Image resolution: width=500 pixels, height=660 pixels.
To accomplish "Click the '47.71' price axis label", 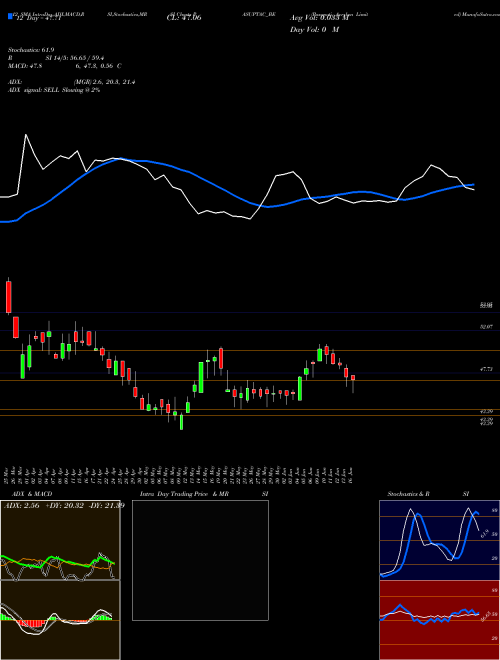I will pyautogui.click(x=486, y=369).
